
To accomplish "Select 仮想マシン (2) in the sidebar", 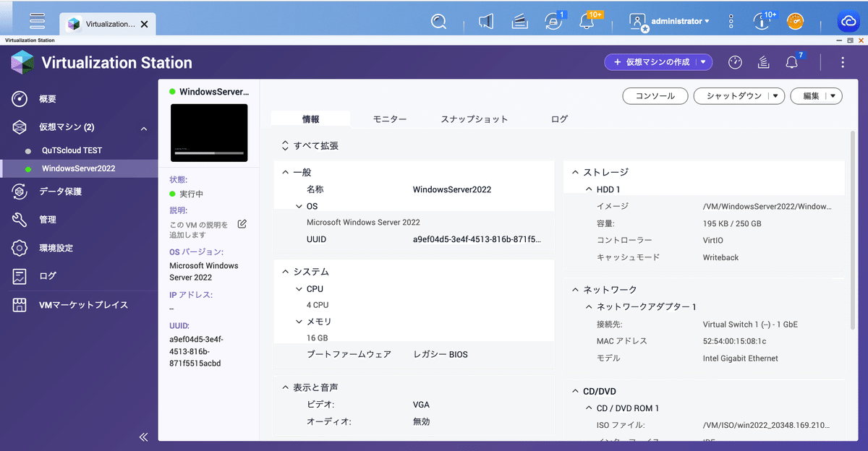I will point(67,127).
